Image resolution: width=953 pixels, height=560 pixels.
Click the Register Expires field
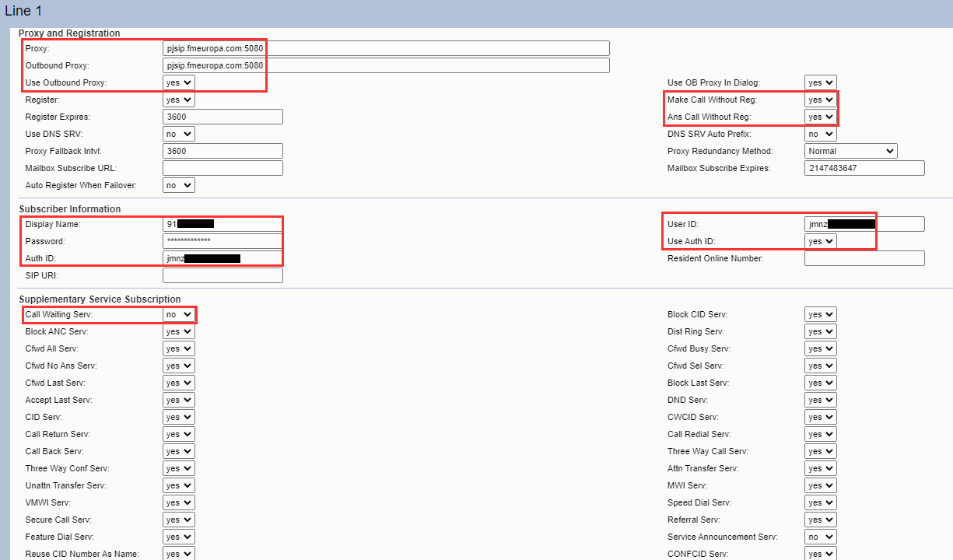[x=222, y=117]
